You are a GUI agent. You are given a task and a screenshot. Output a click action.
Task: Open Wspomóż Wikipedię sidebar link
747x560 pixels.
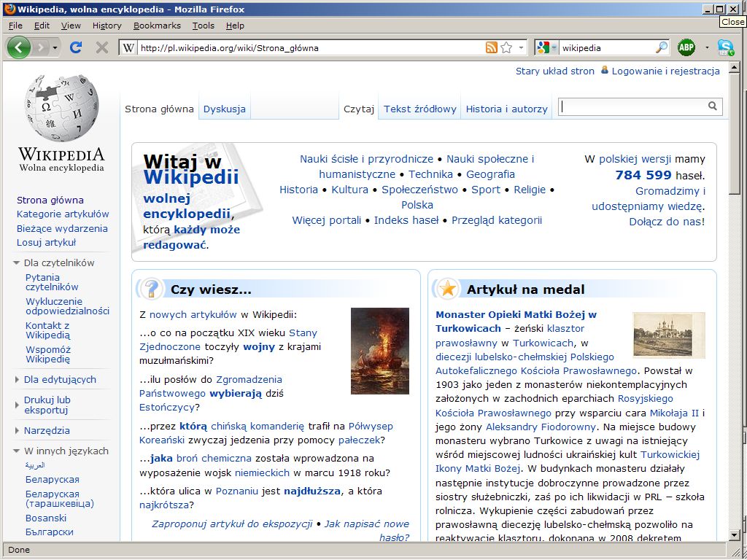click(x=47, y=354)
